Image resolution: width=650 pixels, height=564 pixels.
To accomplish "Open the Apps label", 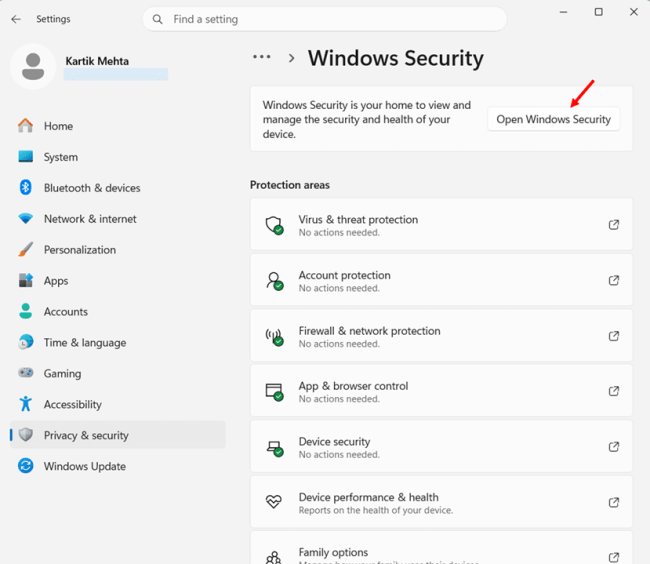I will click(56, 281).
